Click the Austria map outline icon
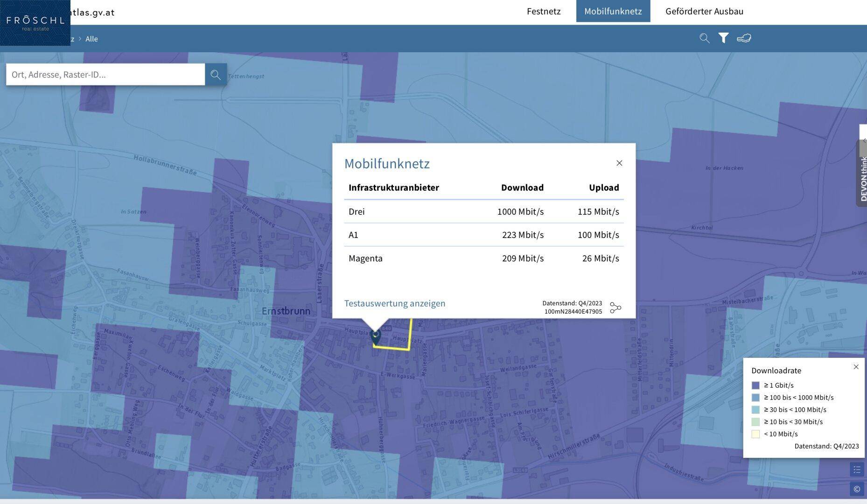 744,38
